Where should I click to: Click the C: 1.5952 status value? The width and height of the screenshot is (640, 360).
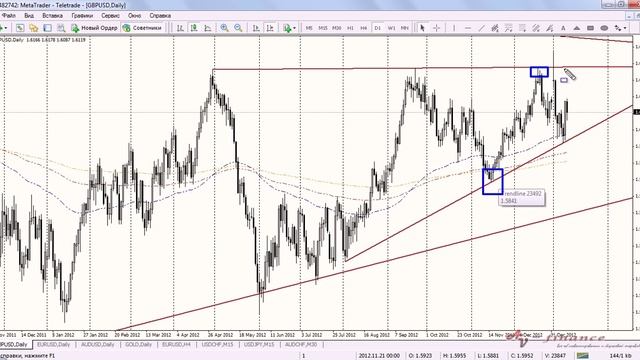point(522,356)
